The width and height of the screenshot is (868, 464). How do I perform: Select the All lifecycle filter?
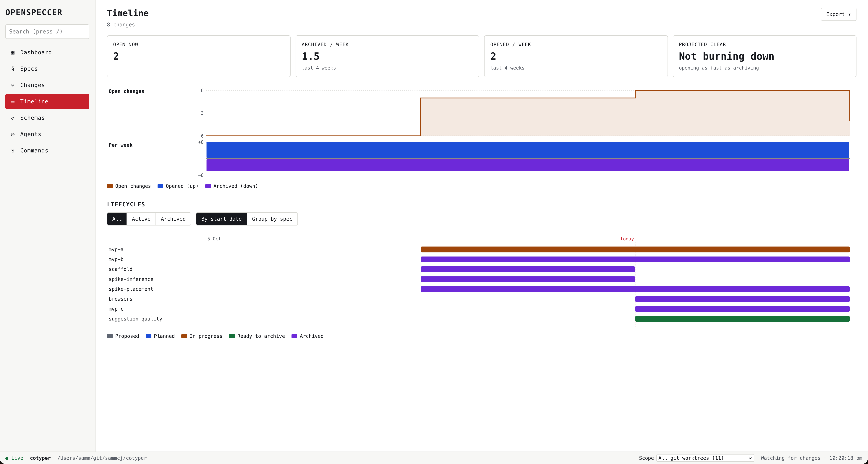click(x=117, y=219)
